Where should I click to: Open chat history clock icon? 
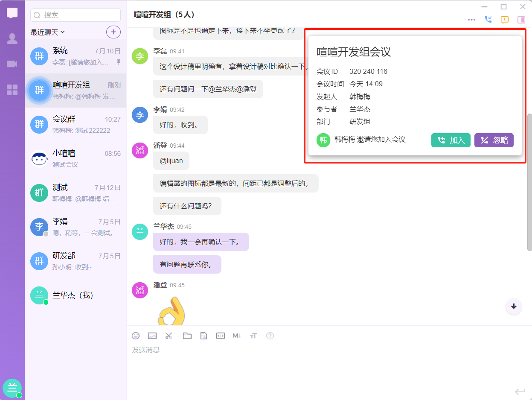(505, 20)
